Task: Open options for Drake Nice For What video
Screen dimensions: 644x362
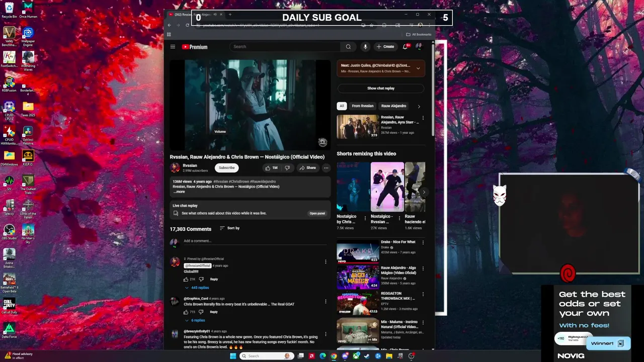Action: pyautogui.click(x=423, y=242)
